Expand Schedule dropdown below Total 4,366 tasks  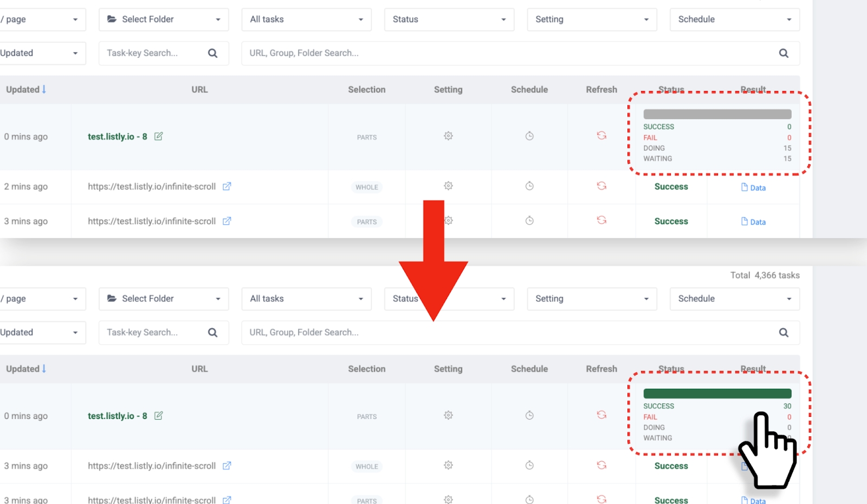click(x=734, y=299)
